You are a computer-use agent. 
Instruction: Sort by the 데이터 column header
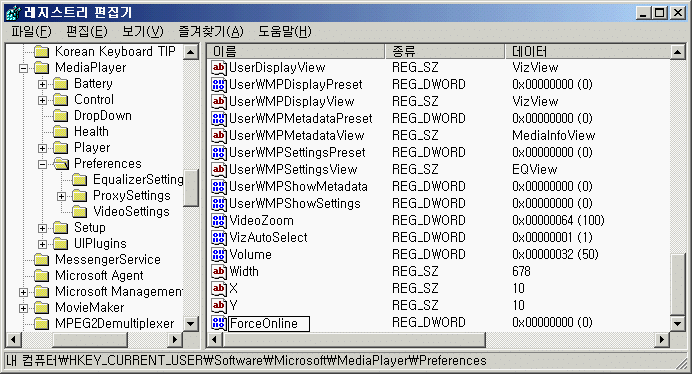(587, 52)
